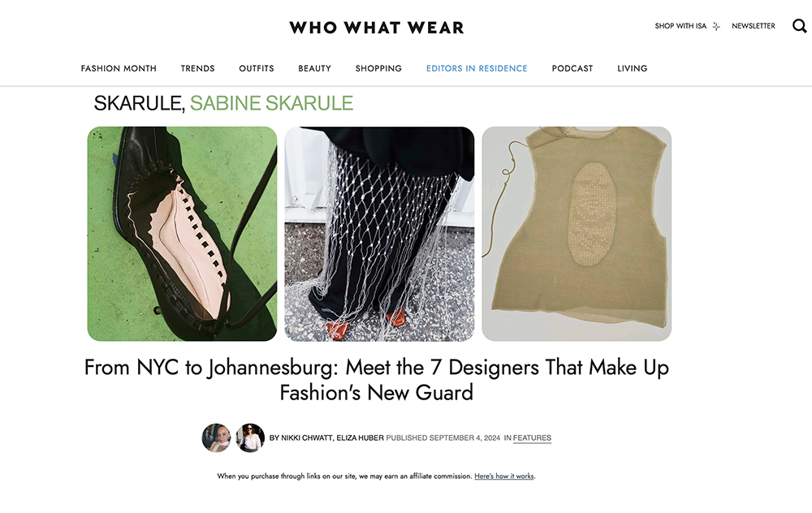The image size is (812, 513).
Task: Click the "Here's how it works" link
Action: [x=504, y=476]
